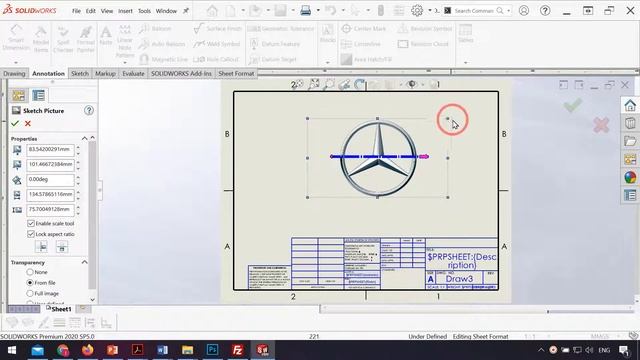Expand Smart Dimension dropdown arrow
The width and height of the screenshot is (640, 360).
pyautogui.click(x=16, y=62)
